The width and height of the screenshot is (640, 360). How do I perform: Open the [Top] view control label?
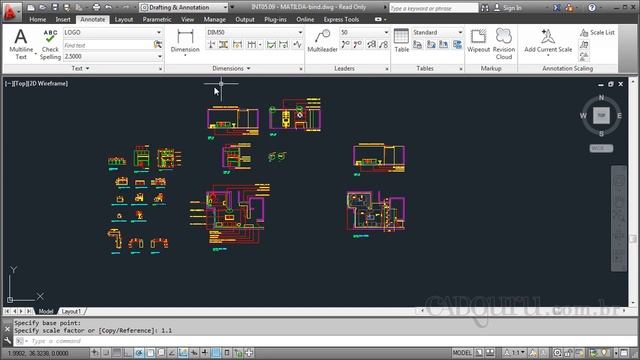click(x=20, y=83)
